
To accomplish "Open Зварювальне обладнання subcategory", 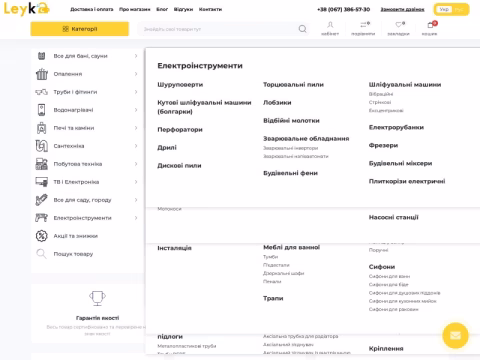I will 306,139.
